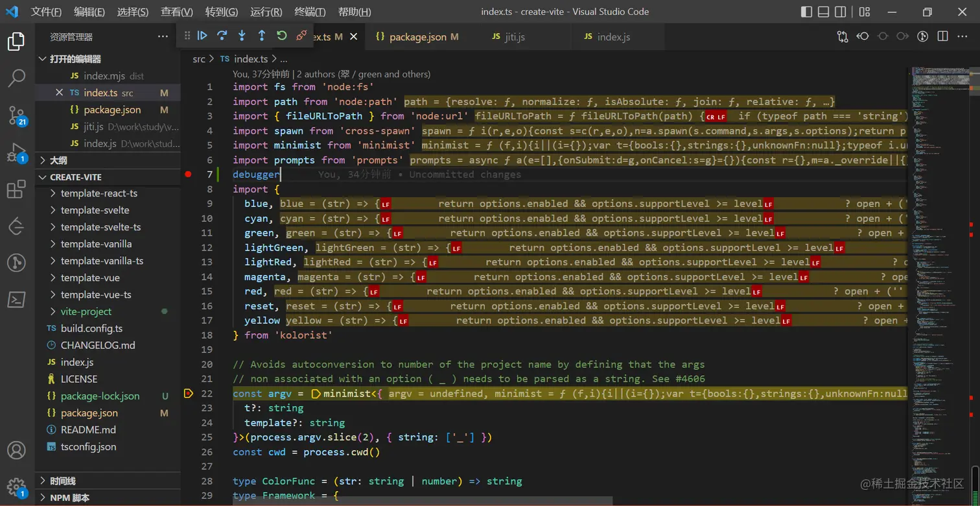The height and width of the screenshot is (506, 980).
Task: Open the terminal icon in activity bar
Action: pos(16,299)
